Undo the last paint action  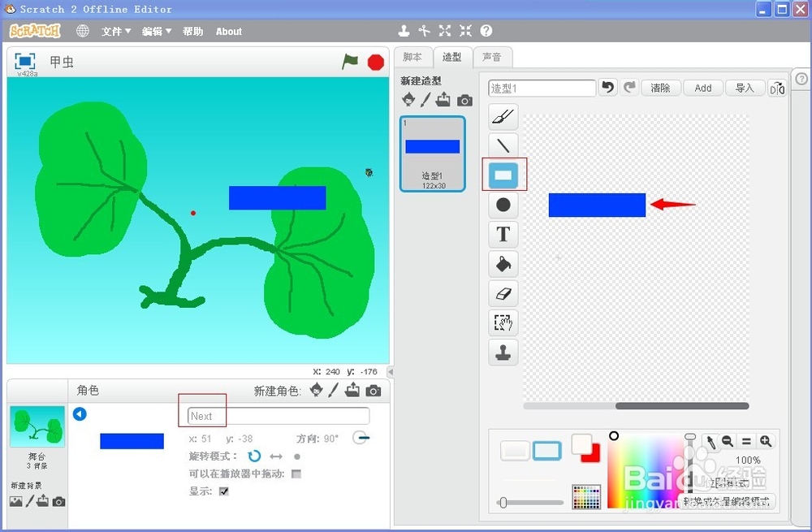[x=608, y=88]
